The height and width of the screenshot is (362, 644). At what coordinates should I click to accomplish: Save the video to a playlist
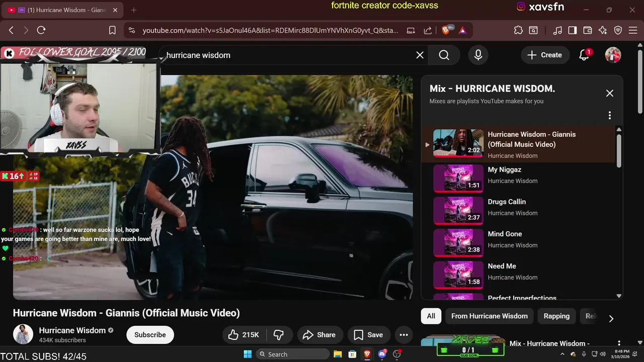tap(369, 335)
